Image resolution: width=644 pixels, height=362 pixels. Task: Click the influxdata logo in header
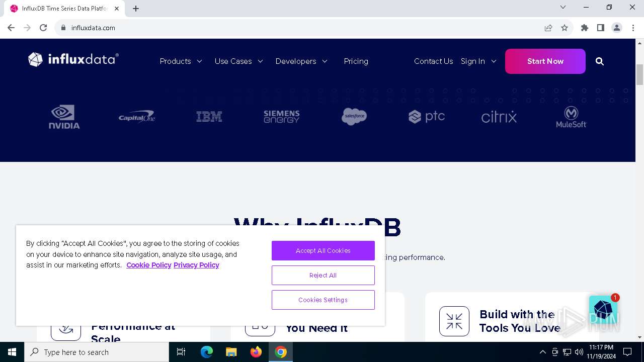point(73,60)
